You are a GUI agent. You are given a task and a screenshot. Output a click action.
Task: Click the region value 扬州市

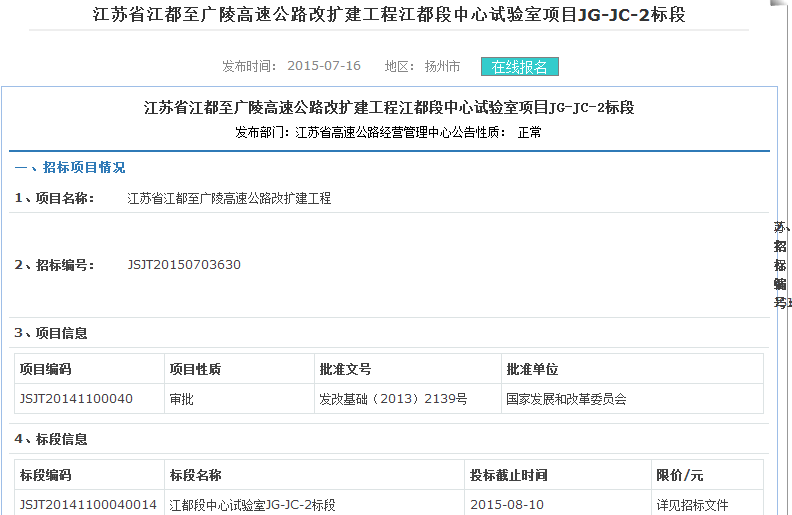(442, 67)
